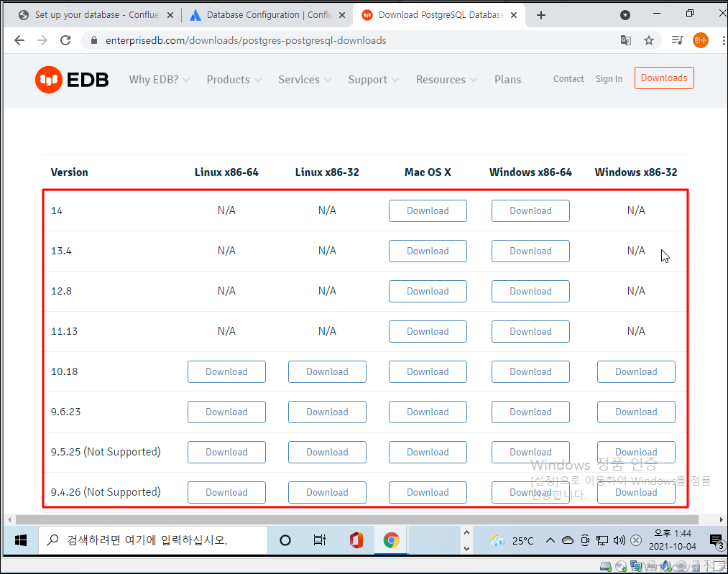The width and height of the screenshot is (728, 574).
Task: Go back to previous page
Action: [19, 40]
